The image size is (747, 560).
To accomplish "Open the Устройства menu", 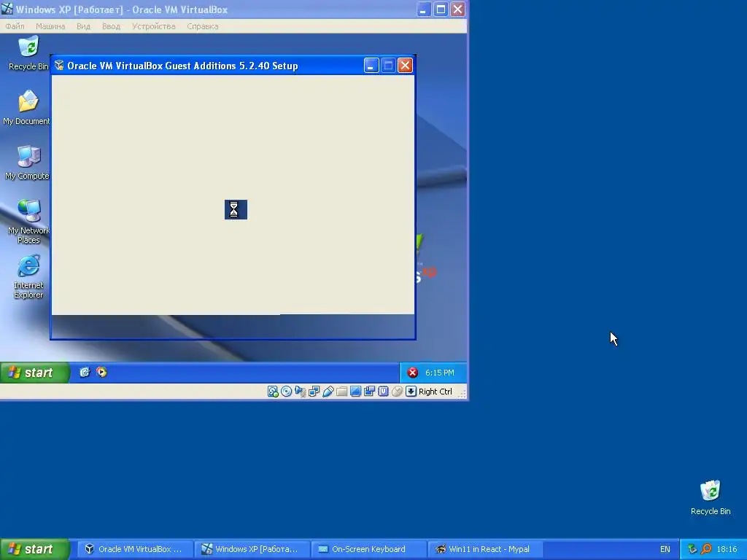I will coord(153,26).
